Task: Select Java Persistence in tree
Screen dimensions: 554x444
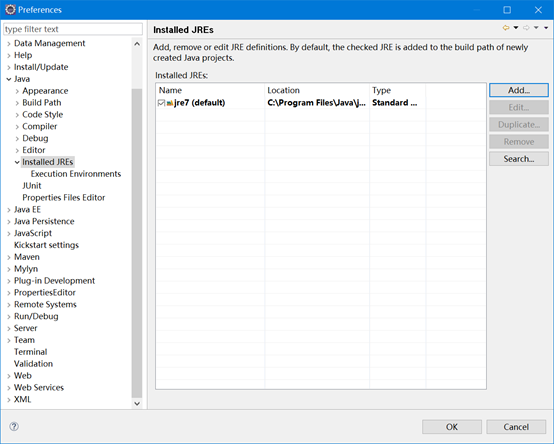Action: click(44, 221)
